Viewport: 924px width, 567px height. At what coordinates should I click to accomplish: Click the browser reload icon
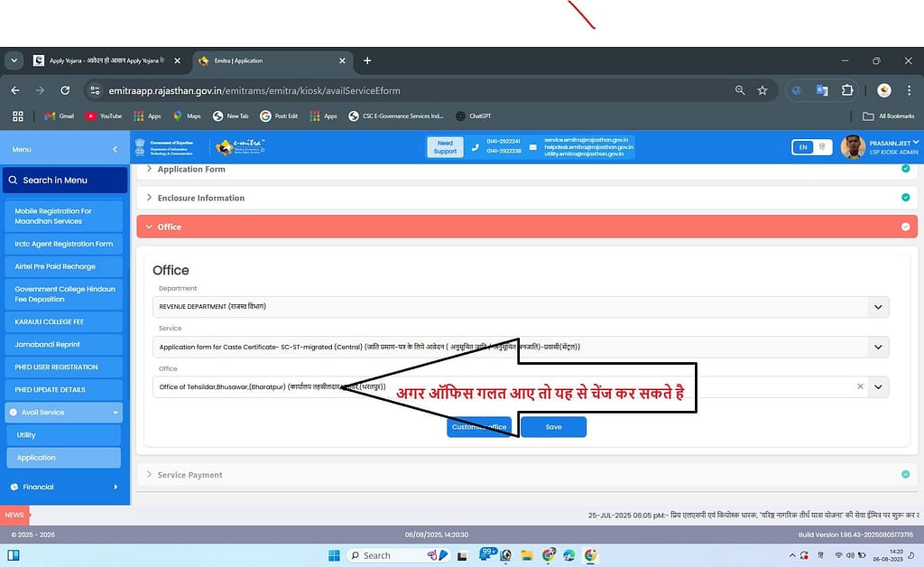tap(65, 90)
